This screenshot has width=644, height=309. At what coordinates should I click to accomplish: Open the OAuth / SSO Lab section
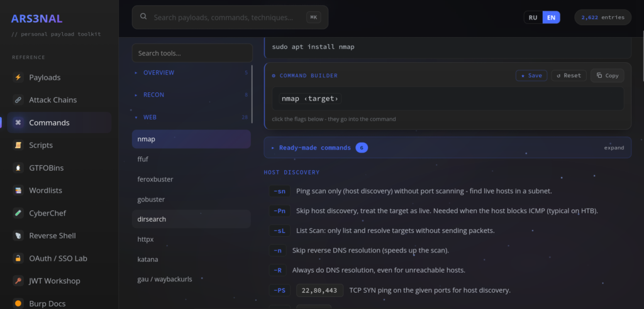(59, 258)
